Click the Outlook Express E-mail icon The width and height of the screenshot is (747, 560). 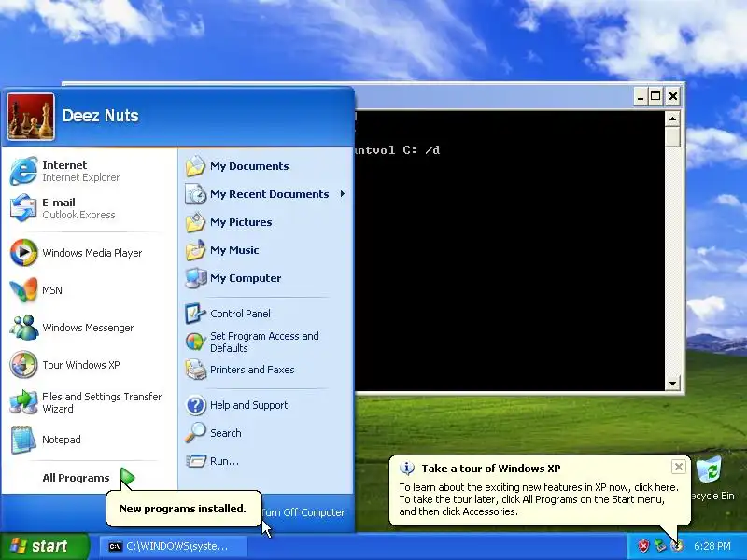[23, 208]
